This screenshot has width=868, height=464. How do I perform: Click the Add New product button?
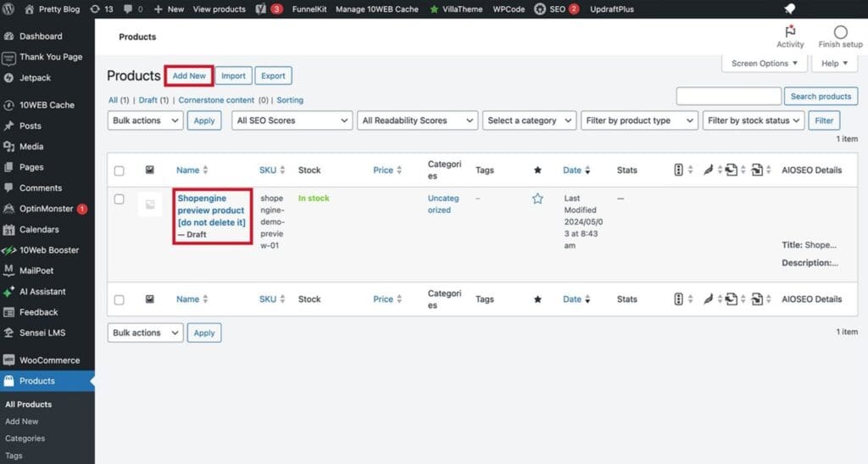(x=189, y=75)
